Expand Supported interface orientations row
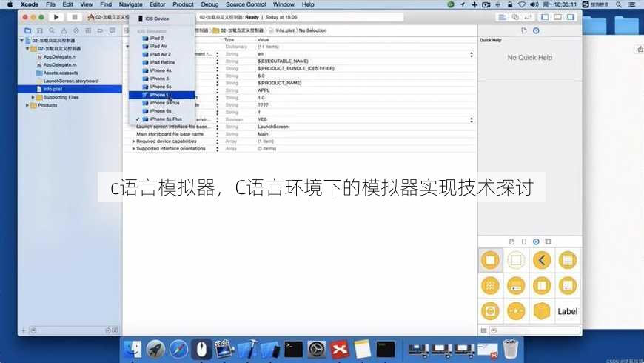This screenshot has width=644, height=363. click(133, 149)
